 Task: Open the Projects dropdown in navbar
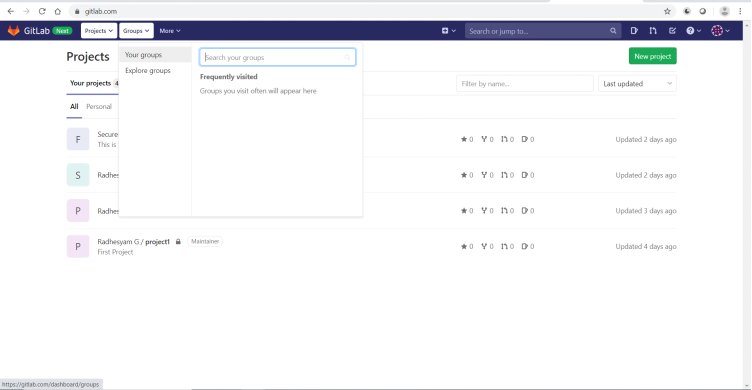click(x=99, y=31)
